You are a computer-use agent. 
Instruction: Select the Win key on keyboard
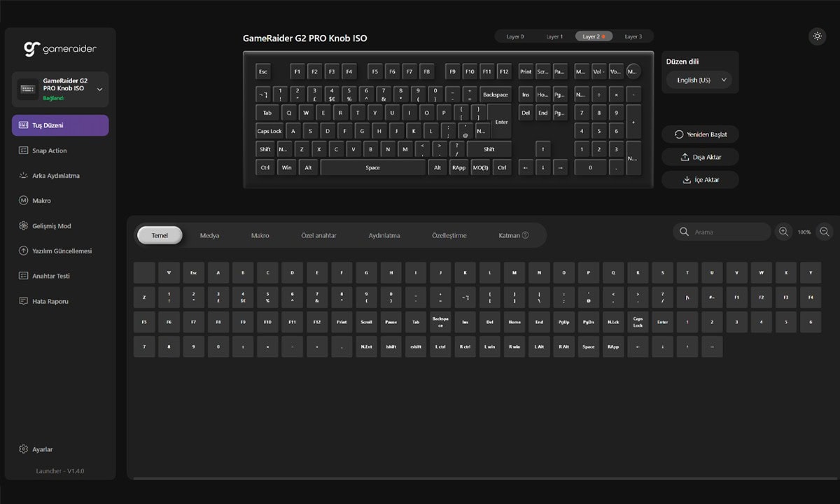coord(286,168)
